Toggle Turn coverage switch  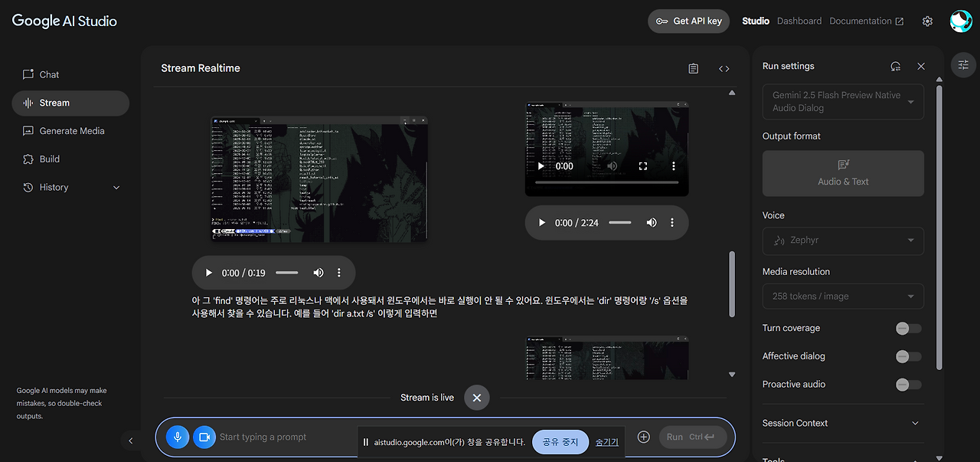(x=908, y=328)
